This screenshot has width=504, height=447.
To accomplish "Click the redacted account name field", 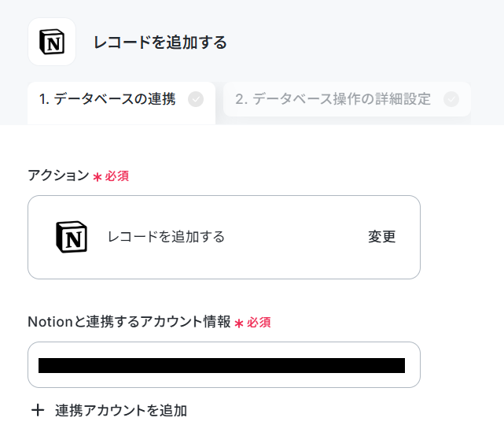I will pyautogui.click(x=222, y=365).
